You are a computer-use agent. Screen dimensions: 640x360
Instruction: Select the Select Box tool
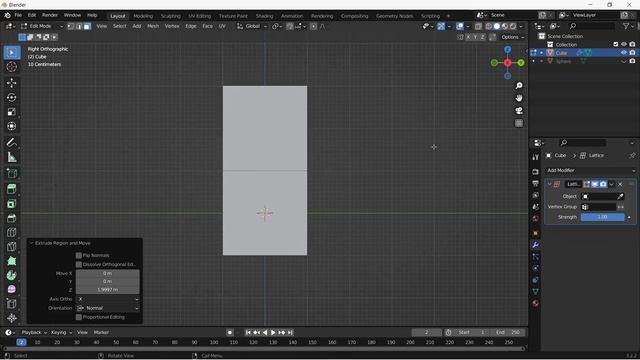(11, 53)
